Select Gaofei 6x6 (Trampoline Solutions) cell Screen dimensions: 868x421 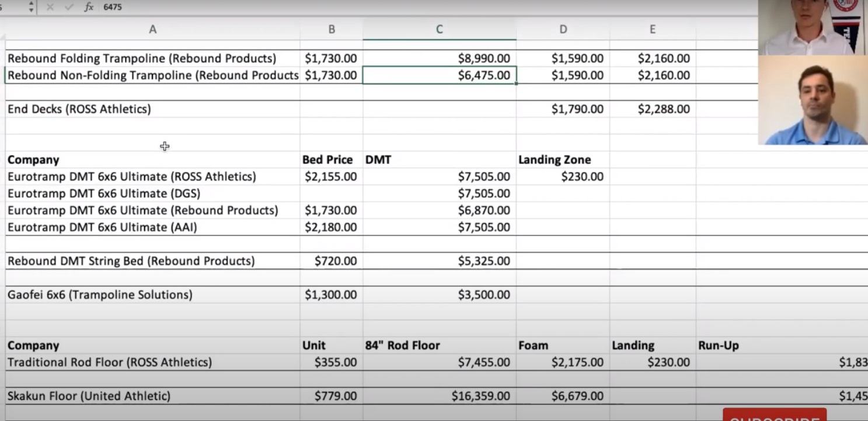pyautogui.click(x=153, y=295)
